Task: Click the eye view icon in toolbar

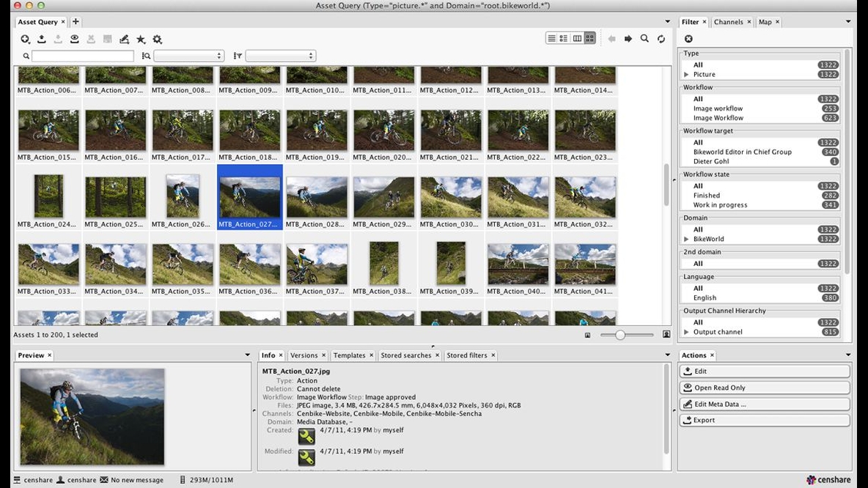Action: [74, 40]
